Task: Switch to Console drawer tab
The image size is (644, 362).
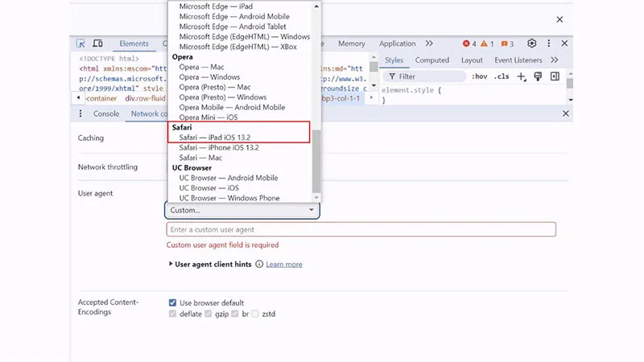Action: 106,113
